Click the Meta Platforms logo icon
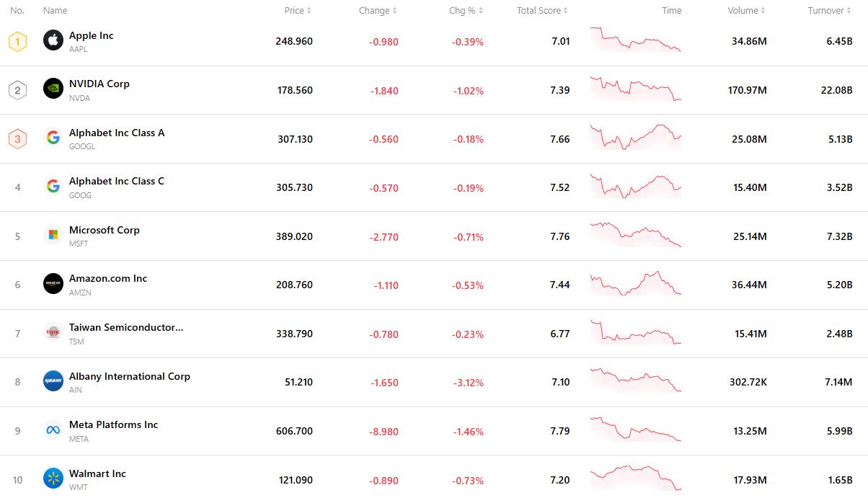 (53, 430)
